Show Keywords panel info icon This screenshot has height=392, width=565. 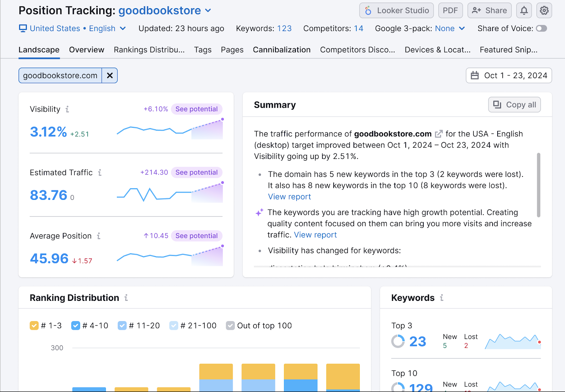click(441, 298)
